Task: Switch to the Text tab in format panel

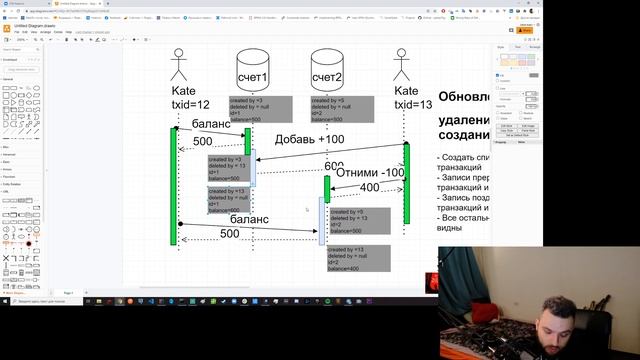Action: pos(518,47)
